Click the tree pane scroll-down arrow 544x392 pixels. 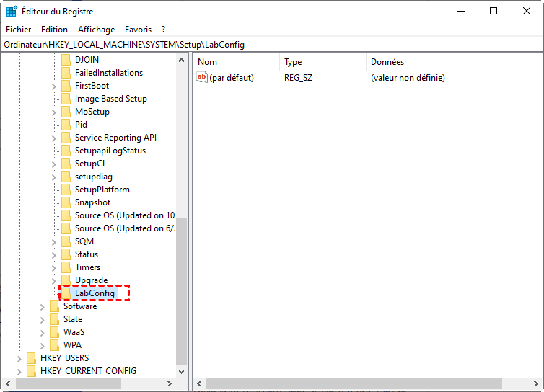click(181, 371)
